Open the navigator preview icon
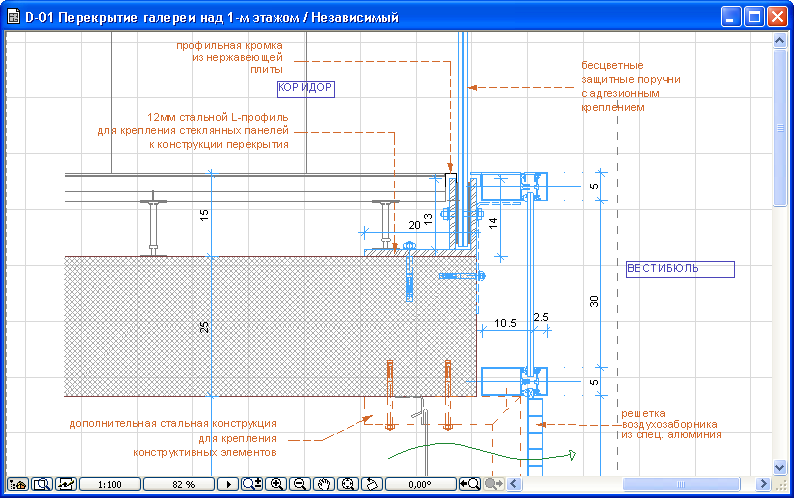The height and width of the screenshot is (498, 794). tap(42, 484)
